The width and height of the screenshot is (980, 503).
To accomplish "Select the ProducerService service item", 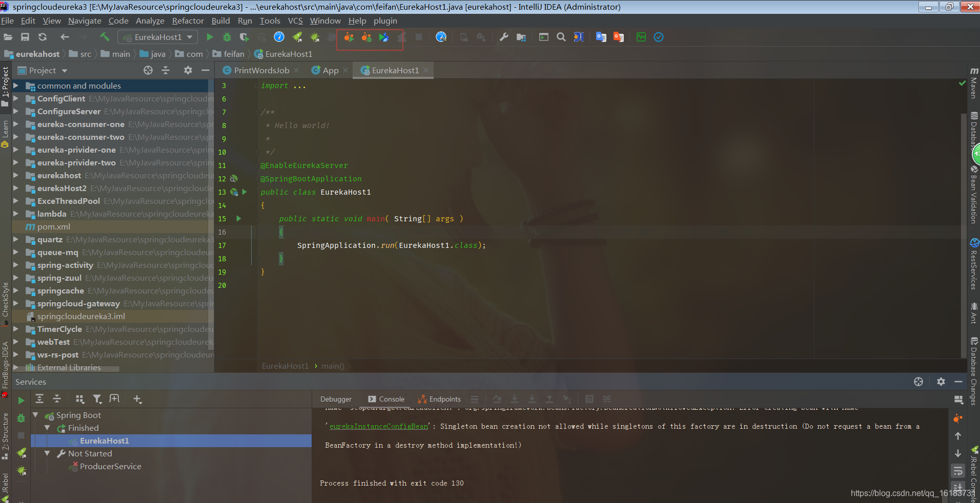I will point(110,466).
